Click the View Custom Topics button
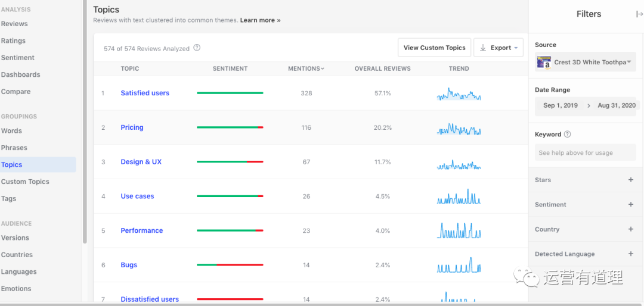This screenshot has height=306, width=644. click(x=434, y=48)
